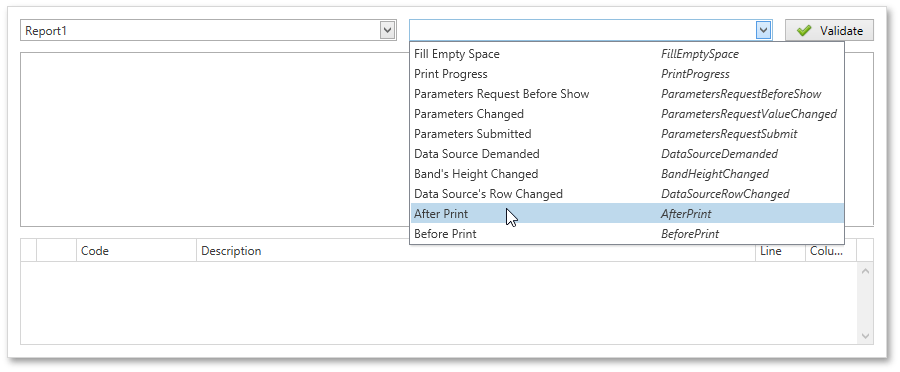The image size is (900, 372).
Task: Open the Report1 combo box dropdown arrow
Action: point(388,30)
